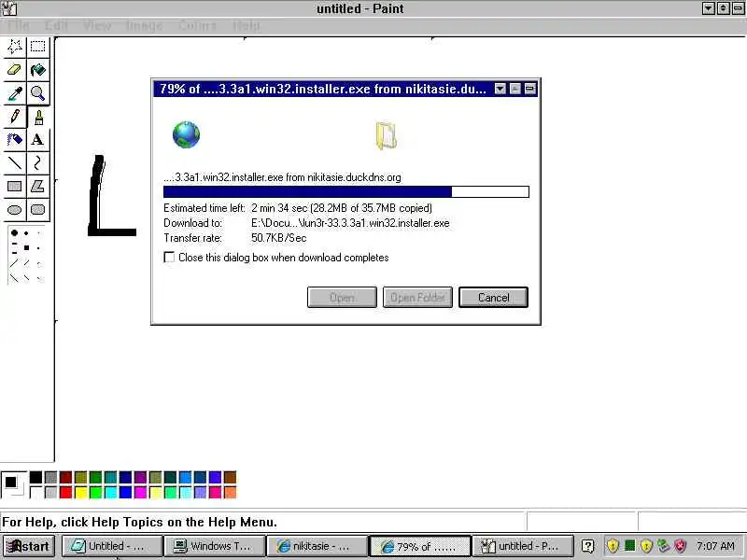This screenshot has height=560, width=747.
Task: Click the Open Folder button
Action: coord(417,297)
